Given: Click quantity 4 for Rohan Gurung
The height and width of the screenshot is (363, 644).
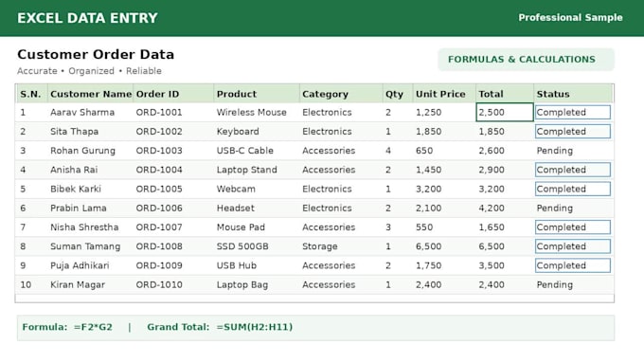Looking at the screenshot, I should pyautogui.click(x=388, y=151).
